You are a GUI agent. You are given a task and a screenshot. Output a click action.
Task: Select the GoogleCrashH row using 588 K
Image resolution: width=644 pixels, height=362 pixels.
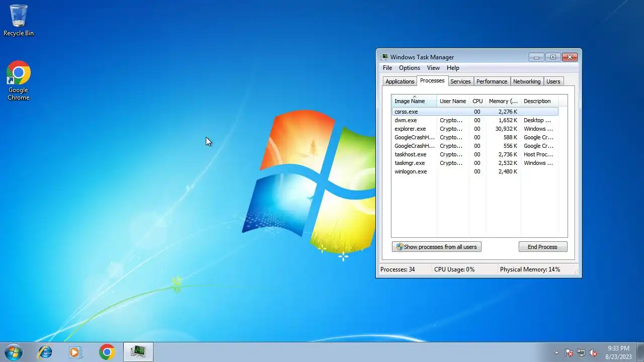coord(475,137)
